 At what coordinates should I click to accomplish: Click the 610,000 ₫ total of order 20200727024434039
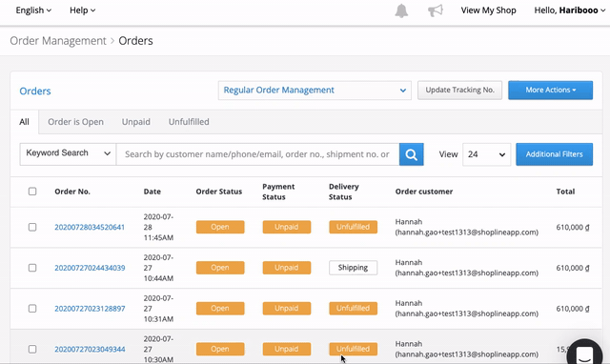click(x=573, y=268)
